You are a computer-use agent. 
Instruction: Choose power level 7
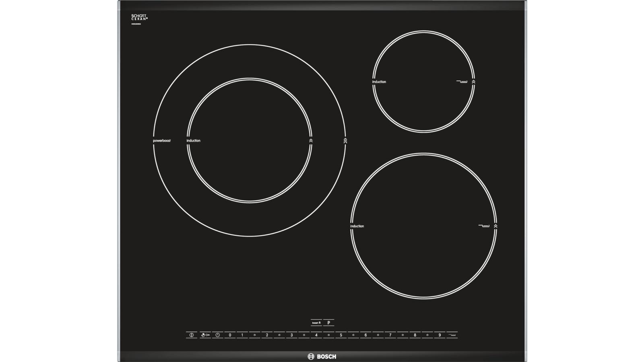click(x=390, y=335)
